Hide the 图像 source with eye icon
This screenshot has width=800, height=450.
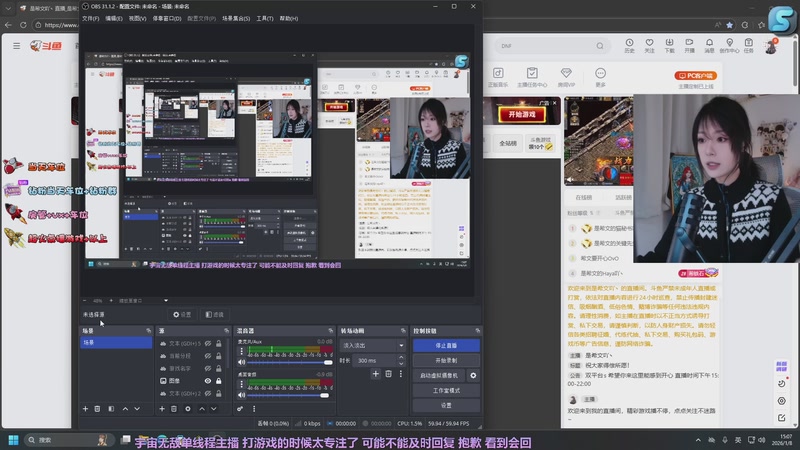[208, 381]
